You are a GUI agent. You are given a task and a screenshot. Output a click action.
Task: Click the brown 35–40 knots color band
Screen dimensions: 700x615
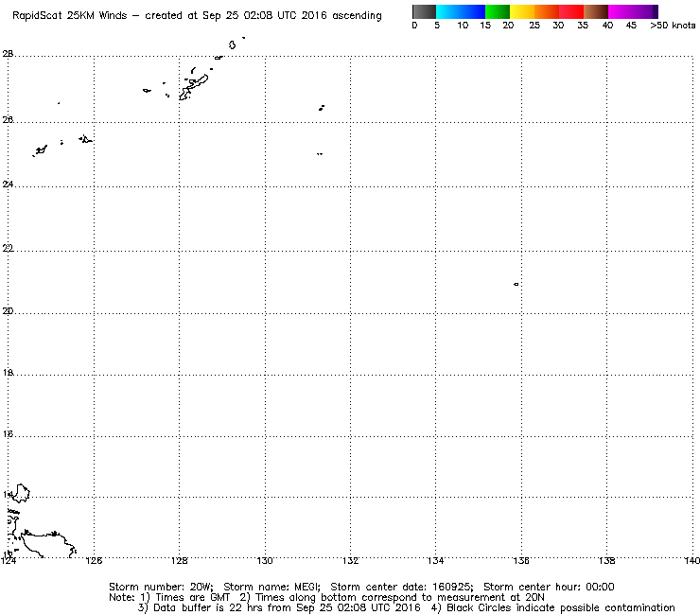coord(596,11)
